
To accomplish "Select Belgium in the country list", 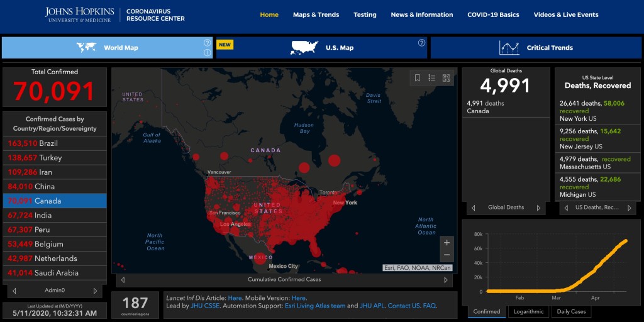I will tap(55, 244).
